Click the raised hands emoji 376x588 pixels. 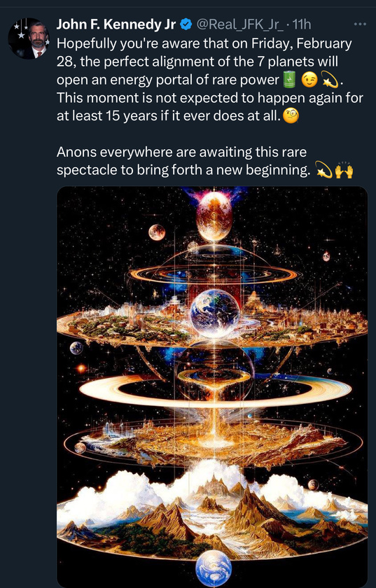(344, 171)
